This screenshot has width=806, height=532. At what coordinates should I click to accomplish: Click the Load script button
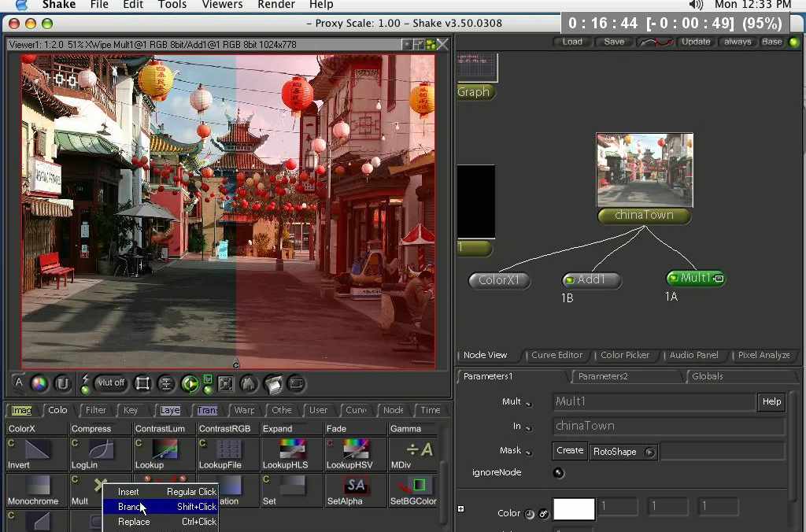click(572, 42)
